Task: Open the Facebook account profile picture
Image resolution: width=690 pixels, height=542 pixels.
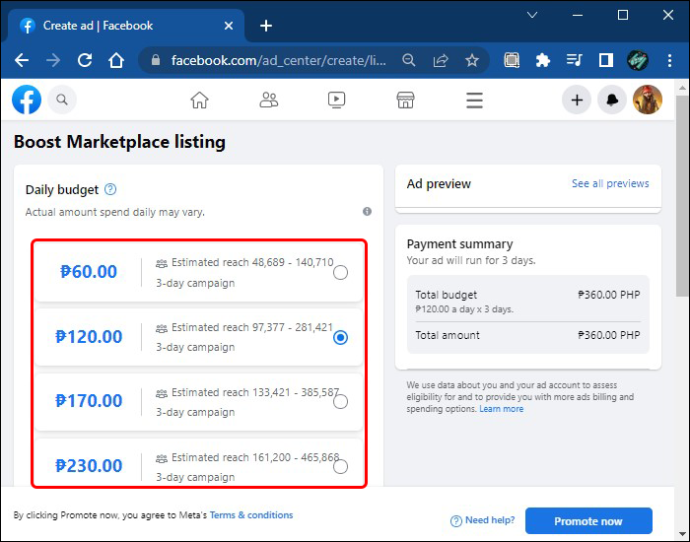Action: pos(647,100)
